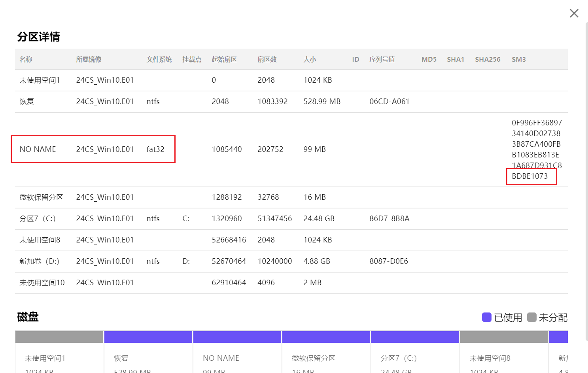Click the gray 未分配 legend swatch
Screen dimensions: 588x373
click(x=532, y=317)
